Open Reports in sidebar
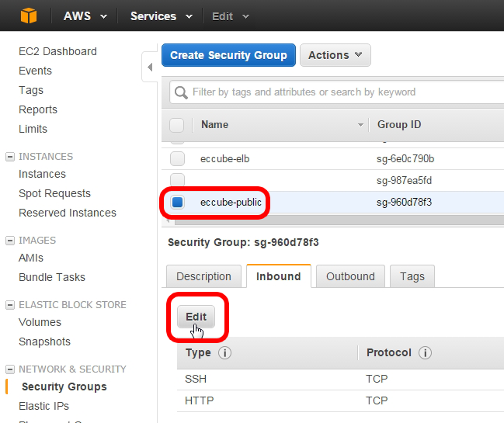 coord(38,109)
